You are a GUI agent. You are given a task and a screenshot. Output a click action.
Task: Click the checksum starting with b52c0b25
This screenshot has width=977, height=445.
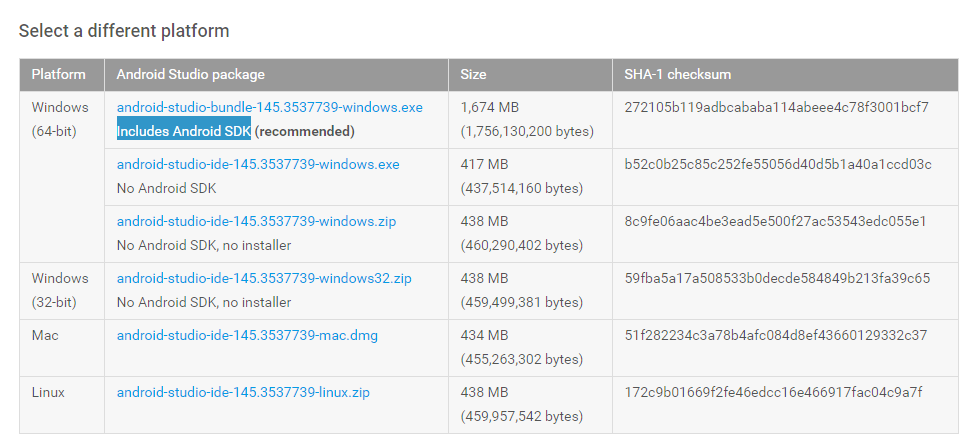pos(778,164)
